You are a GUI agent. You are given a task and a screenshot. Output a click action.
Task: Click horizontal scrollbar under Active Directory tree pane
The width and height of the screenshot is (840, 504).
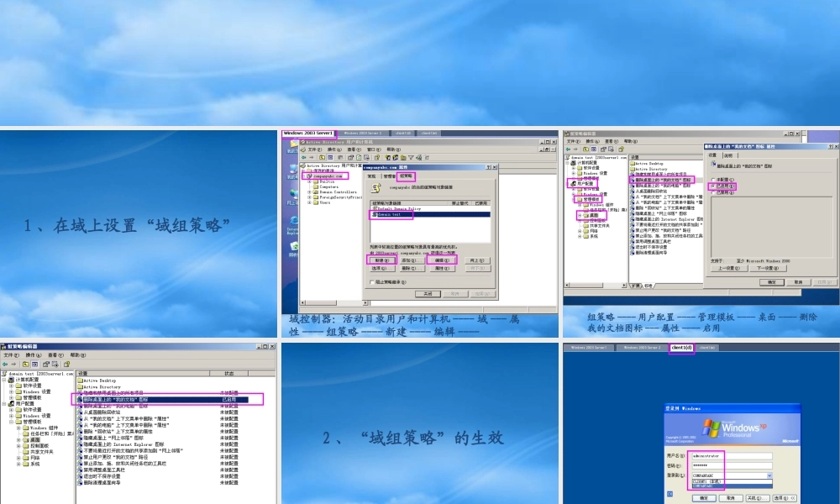click(332, 302)
